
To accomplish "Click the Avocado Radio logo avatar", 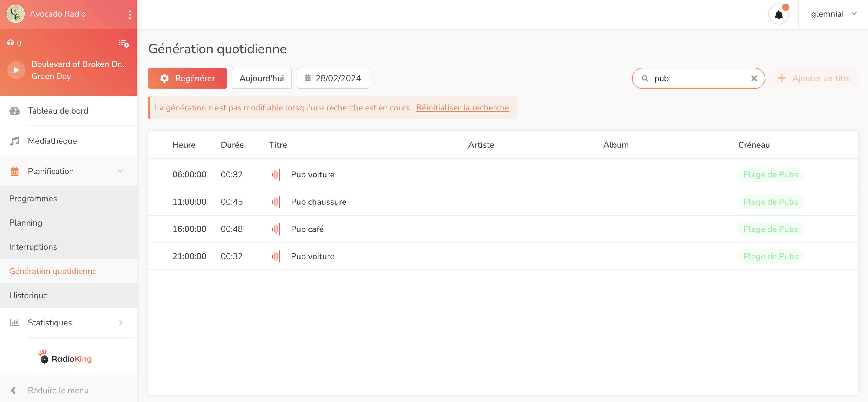I will coord(15,14).
